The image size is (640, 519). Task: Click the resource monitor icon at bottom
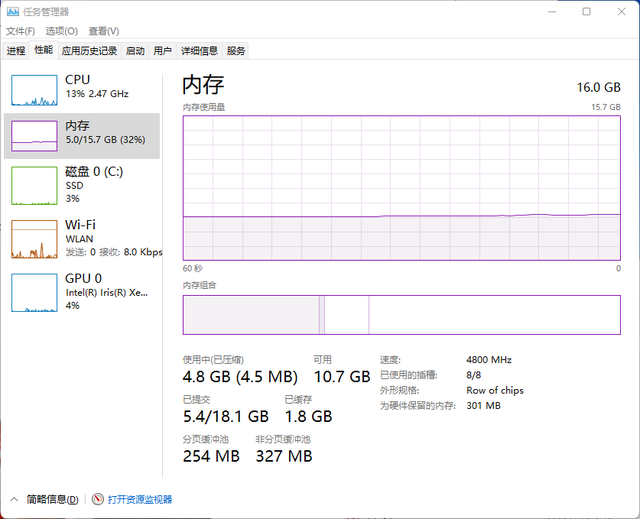97,499
